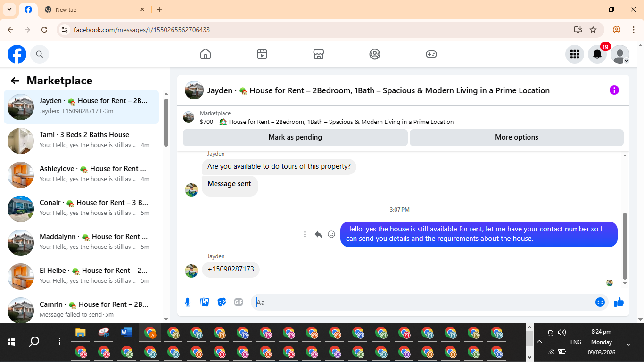
Task: Close the New tab browser tab
Action: tap(143, 9)
